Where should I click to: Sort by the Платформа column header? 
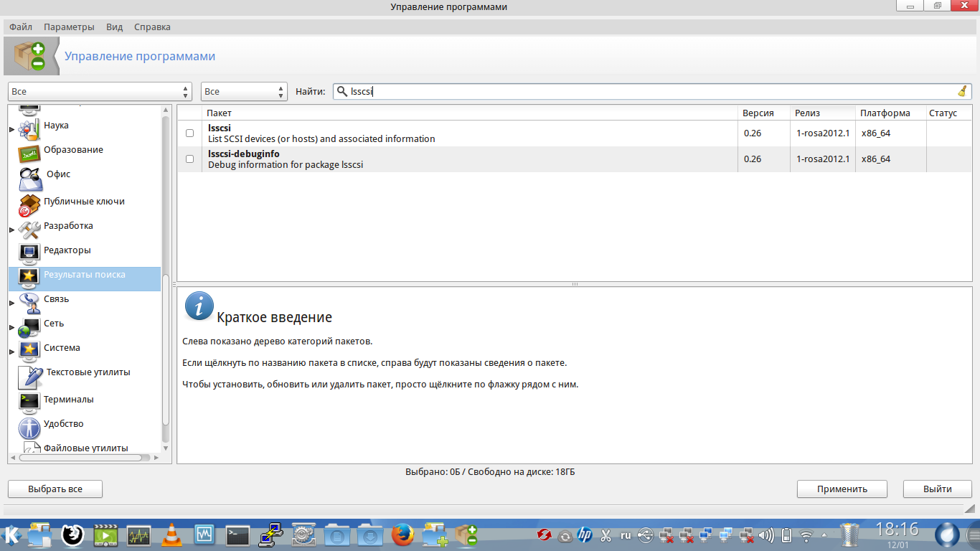890,113
